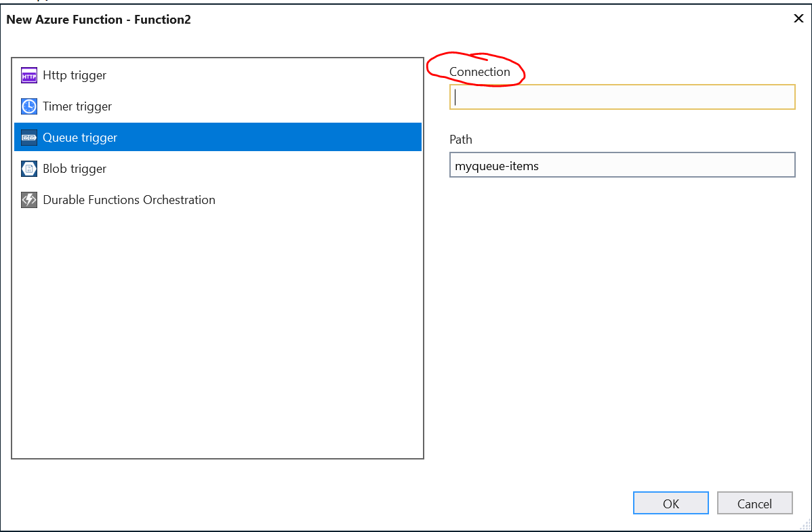Close the New Azure Function dialog
The image size is (812, 532).
[798, 18]
